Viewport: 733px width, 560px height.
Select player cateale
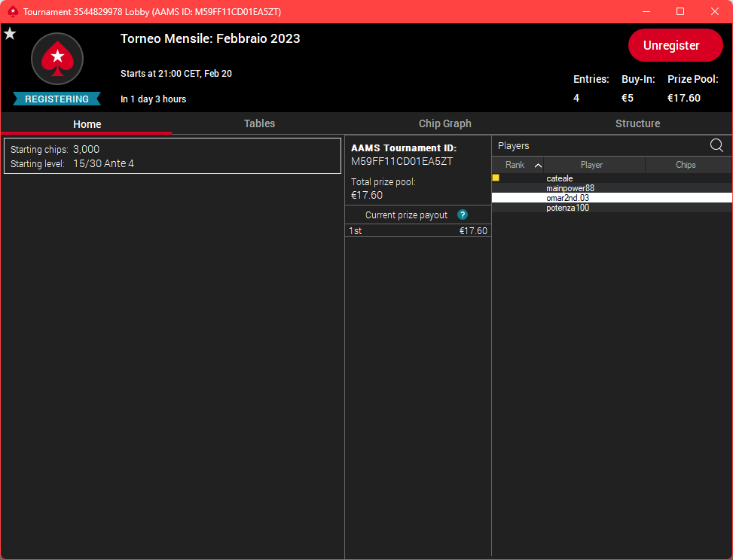coord(612,178)
